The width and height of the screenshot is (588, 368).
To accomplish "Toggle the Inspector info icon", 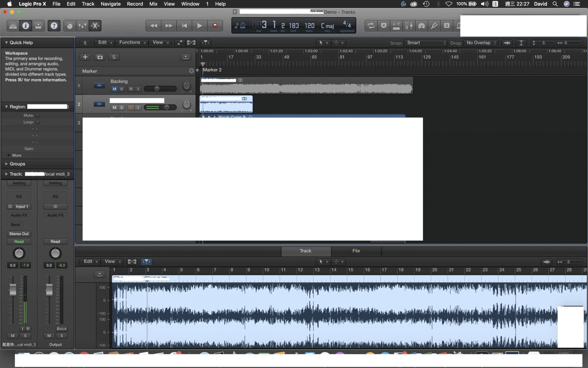I will pyautogui.click(x=26, y=26).
